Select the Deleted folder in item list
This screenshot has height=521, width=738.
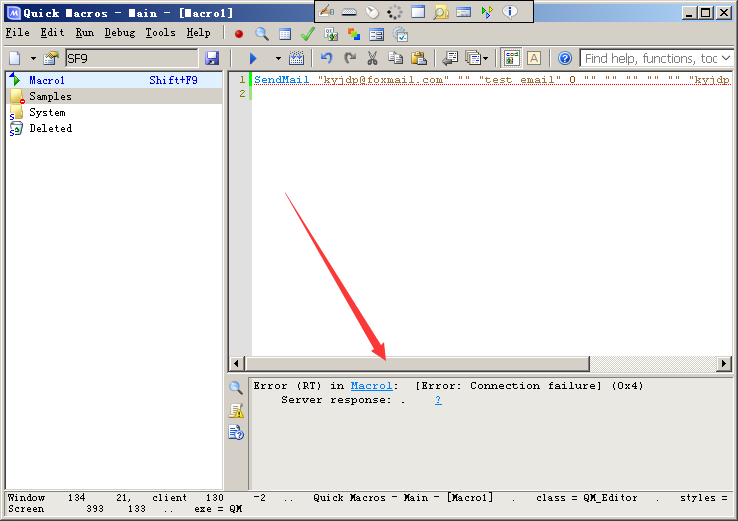pos(50,129)
